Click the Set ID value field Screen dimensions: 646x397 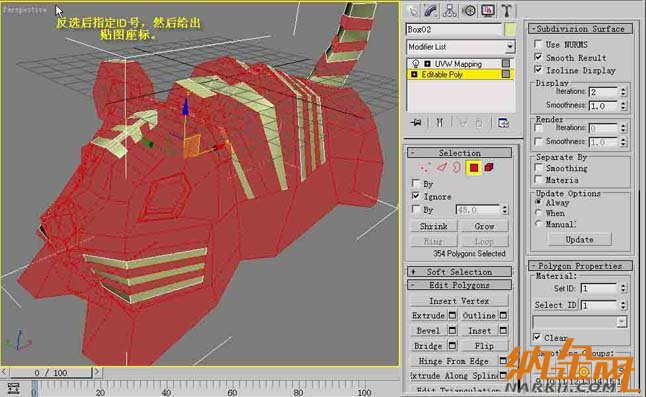coord(599,288)
